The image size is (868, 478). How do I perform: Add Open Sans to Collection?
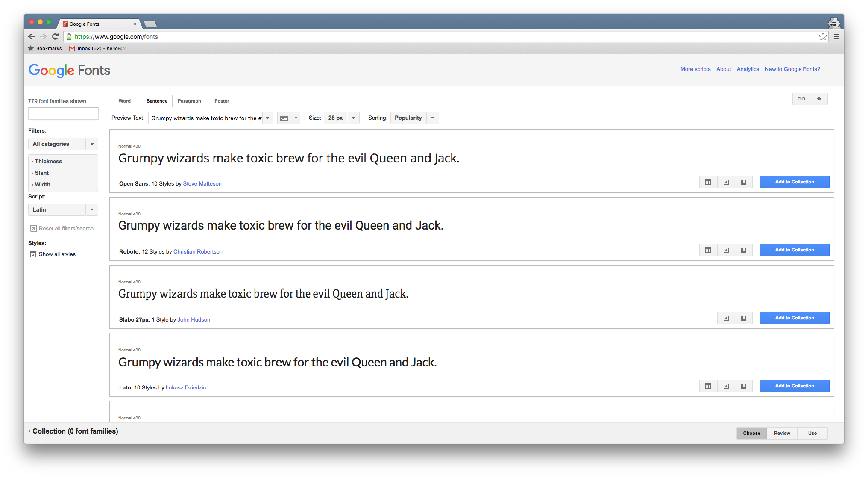[x=795, y=182]
